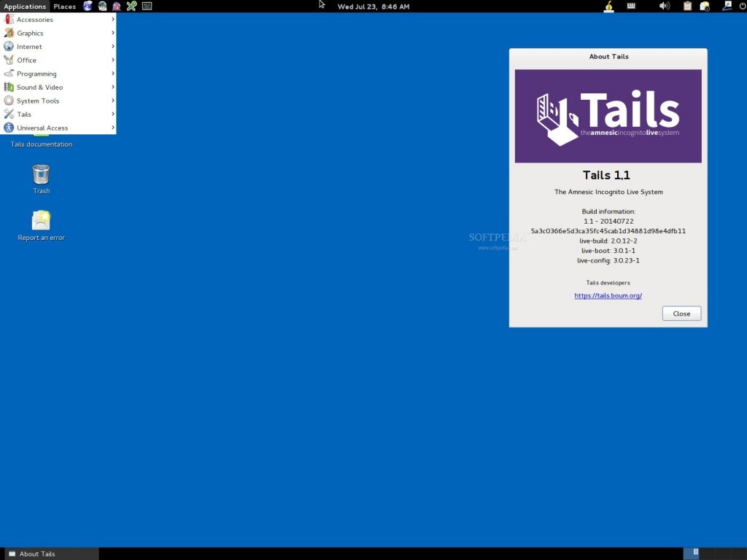Open the Places menu
This screenshot has height=560, width=747.
pyautogui.click(x=64, y=7)
